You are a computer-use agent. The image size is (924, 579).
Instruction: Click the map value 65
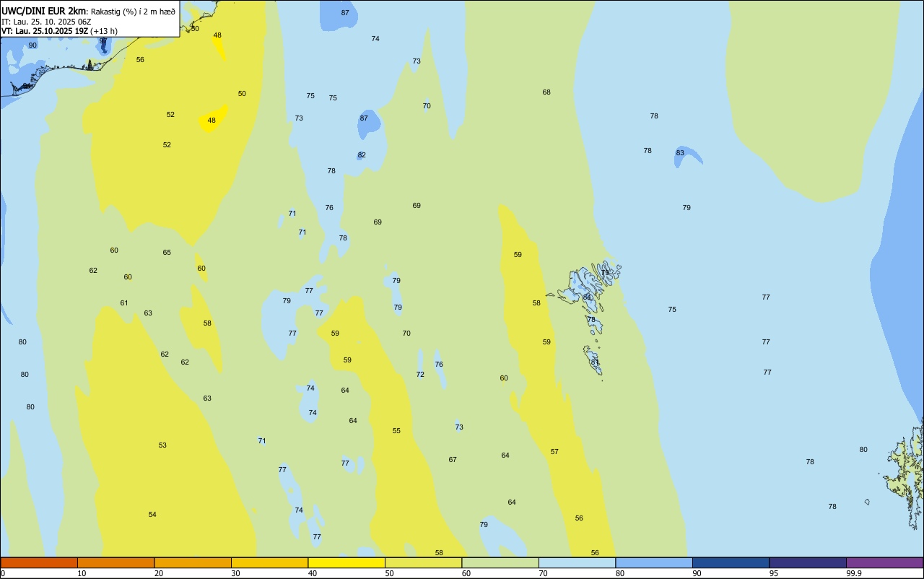pos(167,253)
